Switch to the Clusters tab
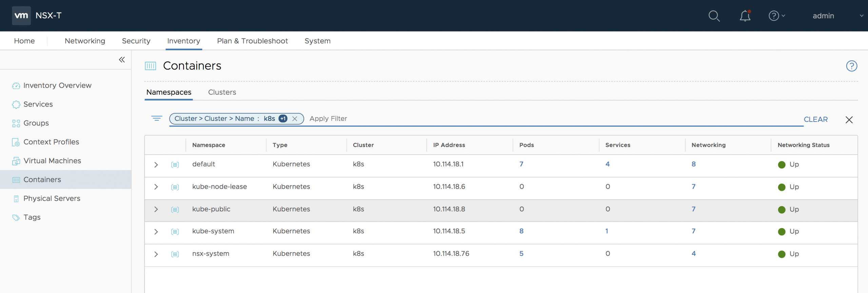 [x=222, y=92]
